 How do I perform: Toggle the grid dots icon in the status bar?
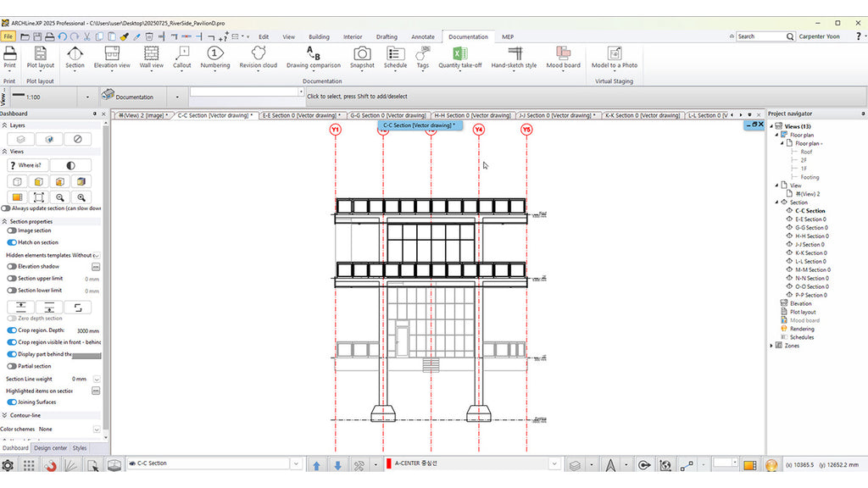(x=29, y=465)
